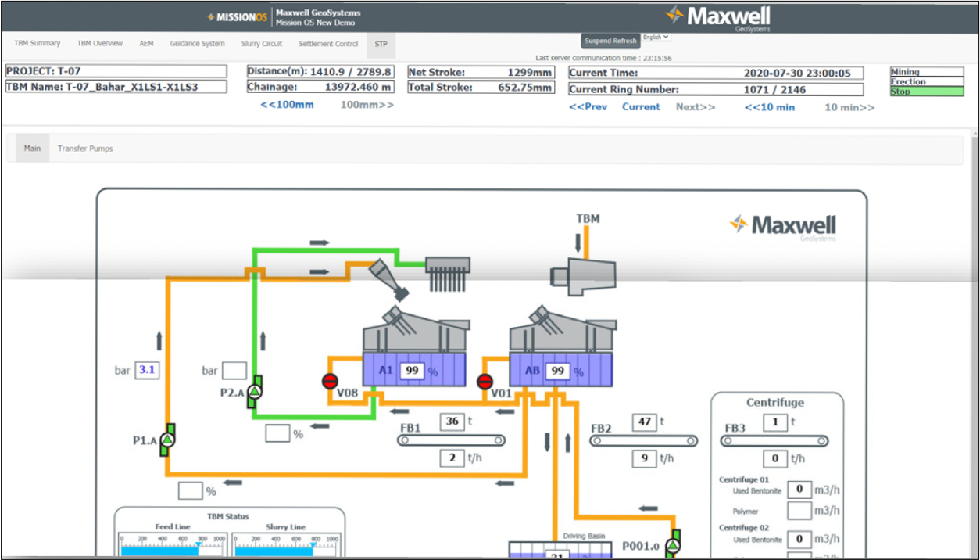
Task: Select the STP tab
Action: click(x=381, y=45)
